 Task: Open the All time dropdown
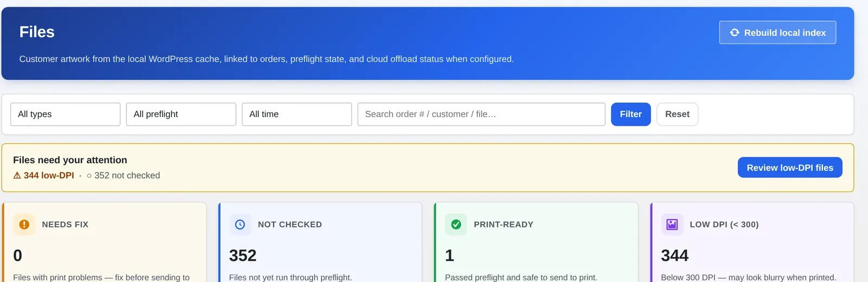tap(297, 114)
